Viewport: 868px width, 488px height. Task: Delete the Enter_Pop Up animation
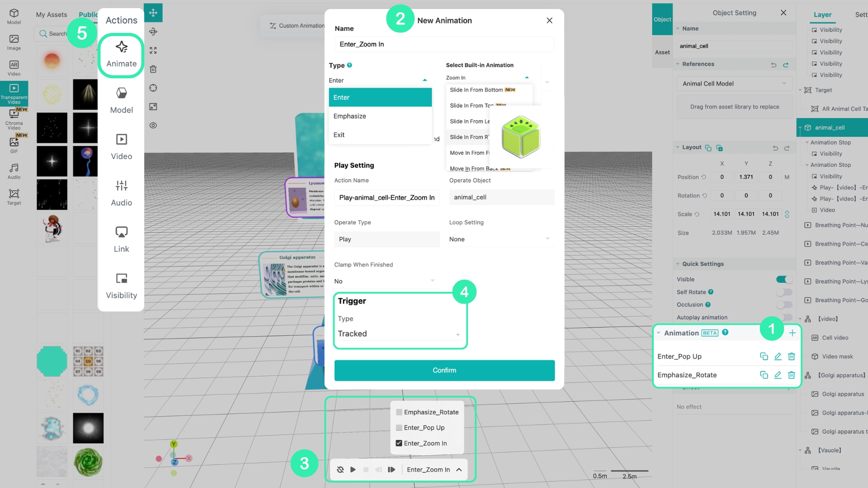791,357
